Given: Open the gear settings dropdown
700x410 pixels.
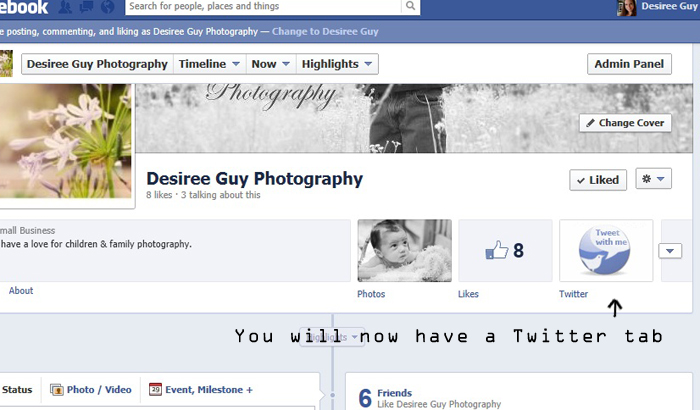Looking at the screenshot, I should (x=654, y=179).
